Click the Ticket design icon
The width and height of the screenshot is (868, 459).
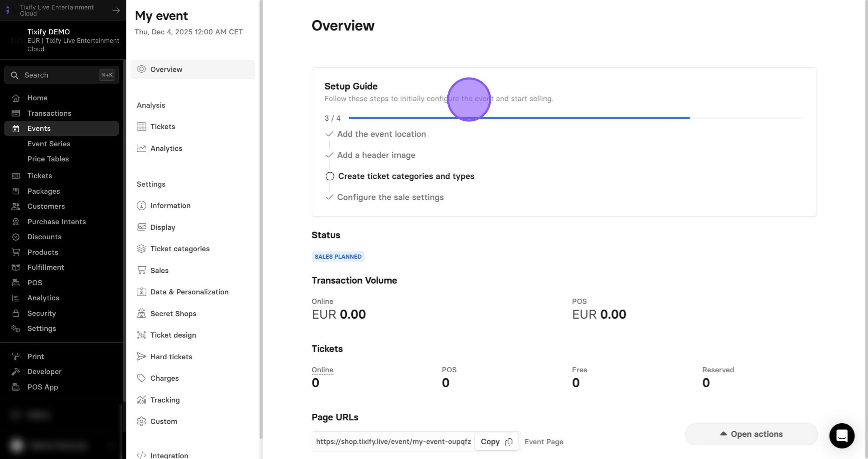click(141, 335)
